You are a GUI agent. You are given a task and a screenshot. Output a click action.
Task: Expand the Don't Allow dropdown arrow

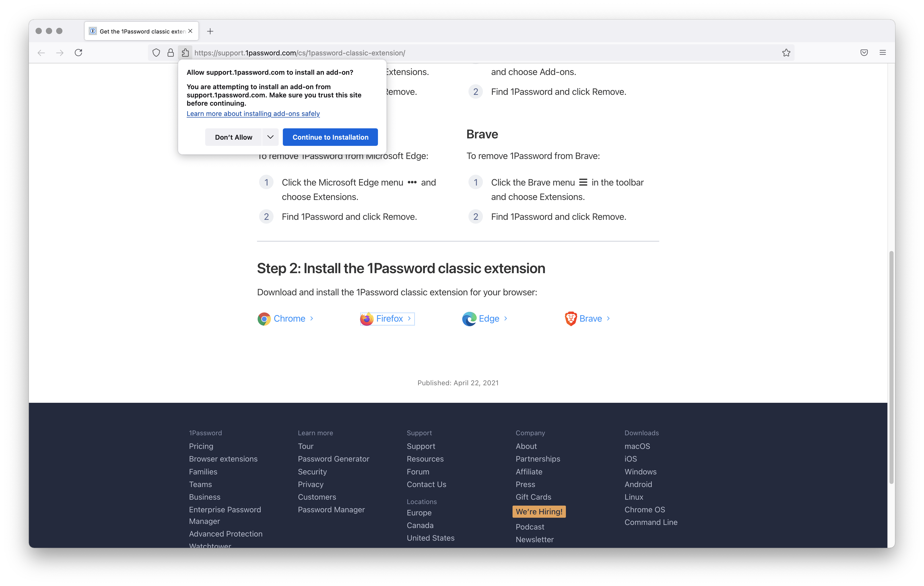click(x=270, y=137)
